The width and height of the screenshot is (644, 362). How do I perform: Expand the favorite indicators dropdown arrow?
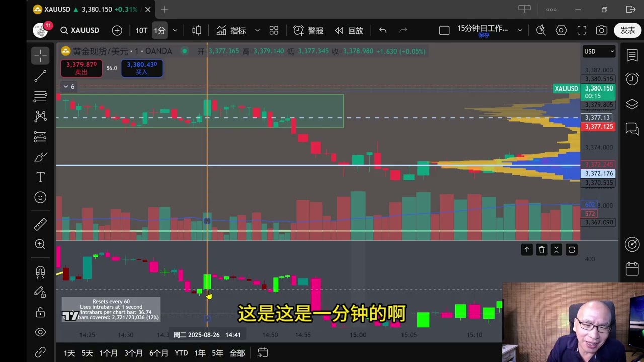click(x=257, y=30)
